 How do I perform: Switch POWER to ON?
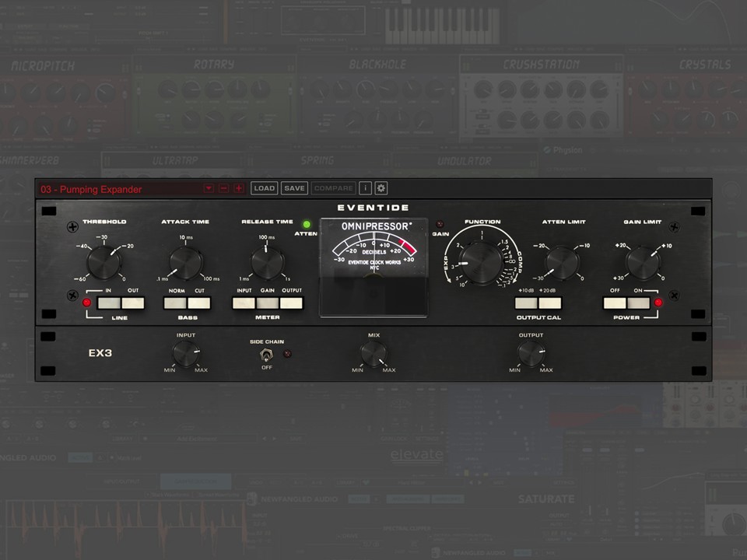click(x=638, y=303)
